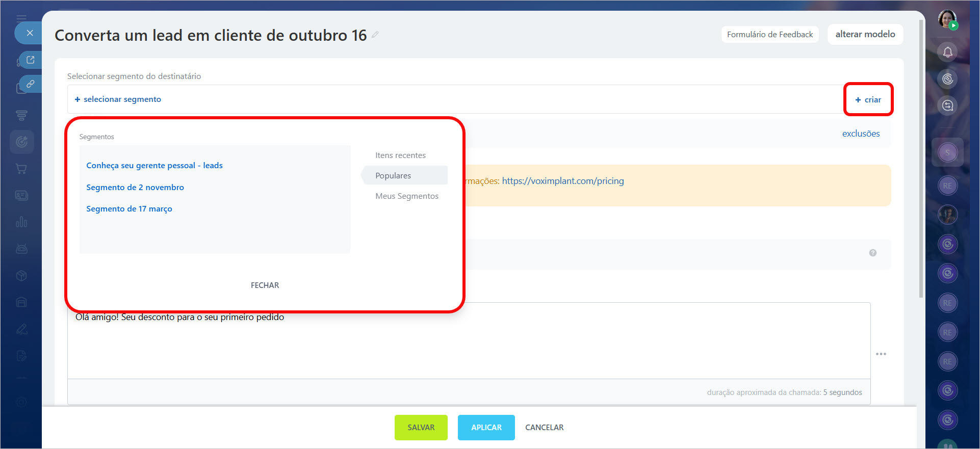Open notifications bell icon

point(947,52)
